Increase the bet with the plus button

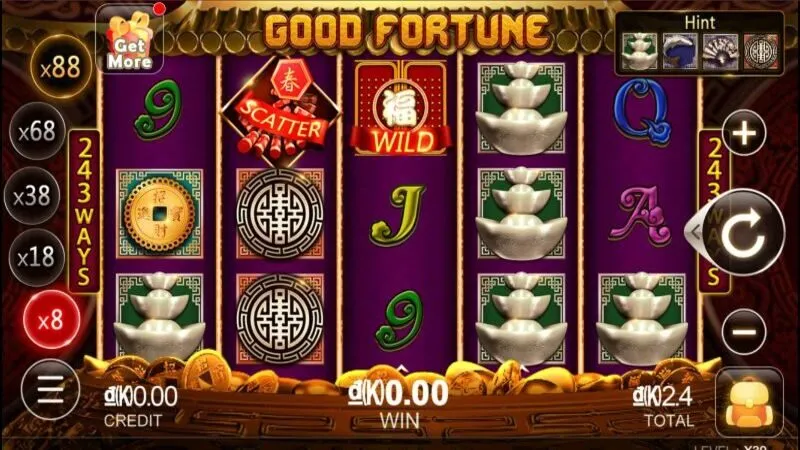[x=744, y=133]
